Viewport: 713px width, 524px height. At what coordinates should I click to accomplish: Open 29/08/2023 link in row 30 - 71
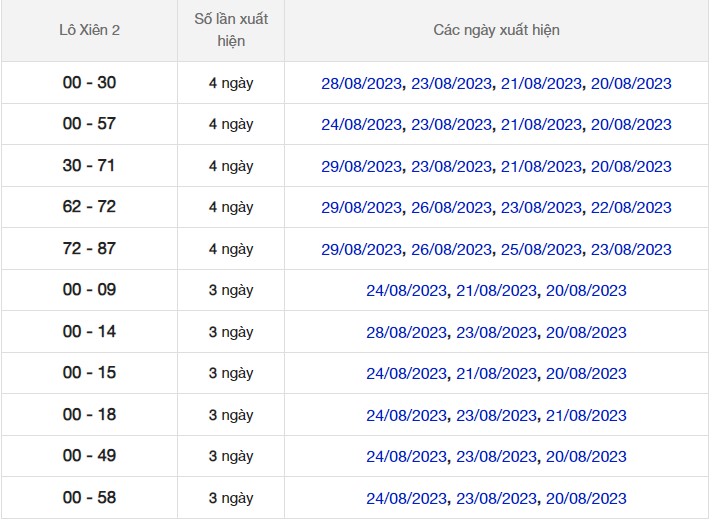[x=361, y=166]
